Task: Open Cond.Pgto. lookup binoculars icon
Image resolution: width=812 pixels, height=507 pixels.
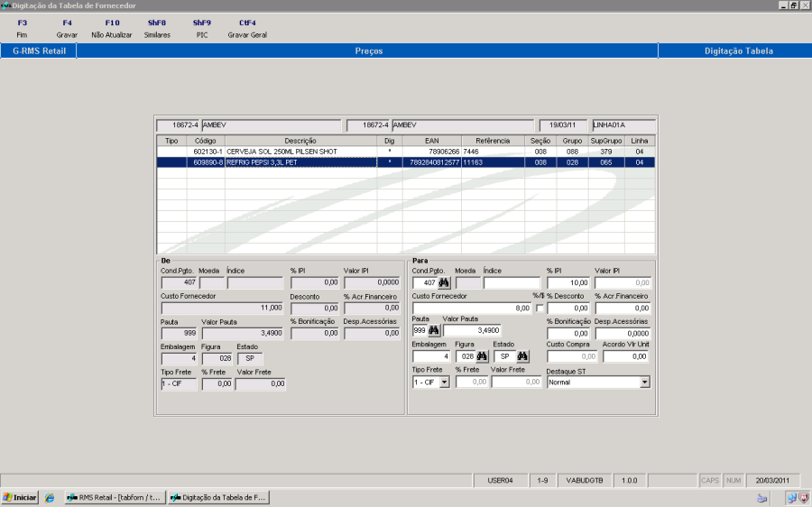Action: pyautogui.click(x=444, y=282)
